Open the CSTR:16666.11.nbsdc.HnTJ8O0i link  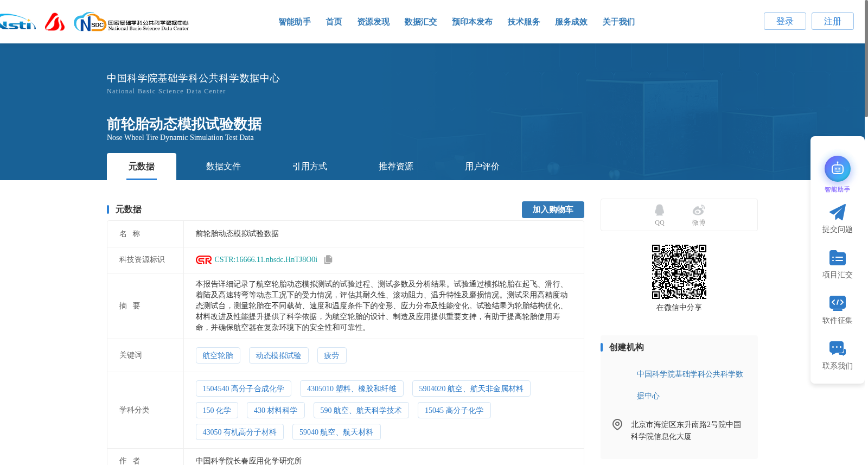(266, 260)
